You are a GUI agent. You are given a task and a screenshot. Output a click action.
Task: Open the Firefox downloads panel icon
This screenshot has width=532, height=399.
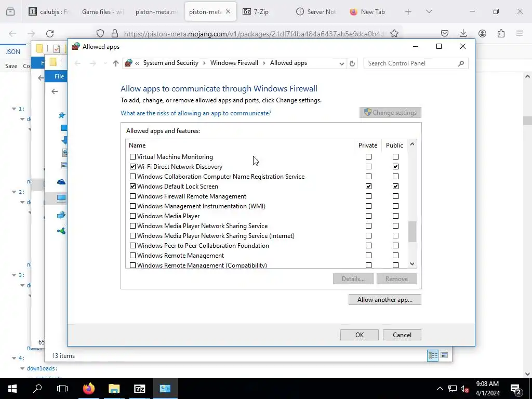(x=463, y=33)
